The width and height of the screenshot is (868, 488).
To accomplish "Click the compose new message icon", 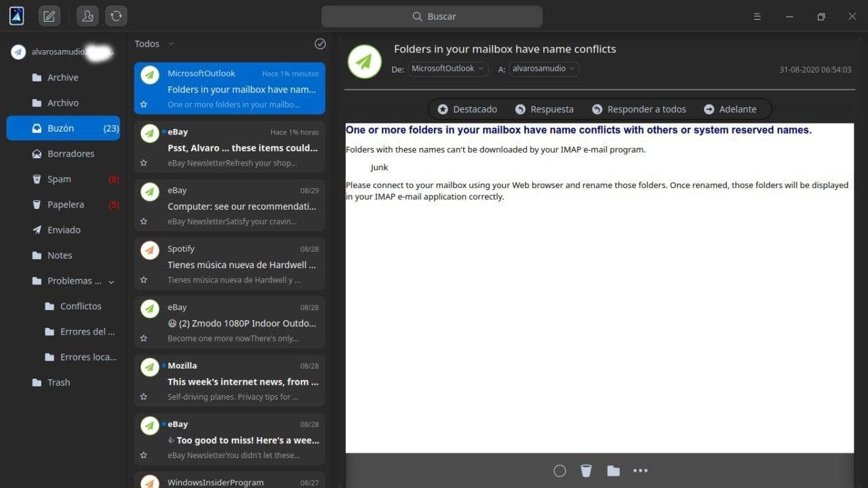I will pyautogui.click(x=49, y=16).
